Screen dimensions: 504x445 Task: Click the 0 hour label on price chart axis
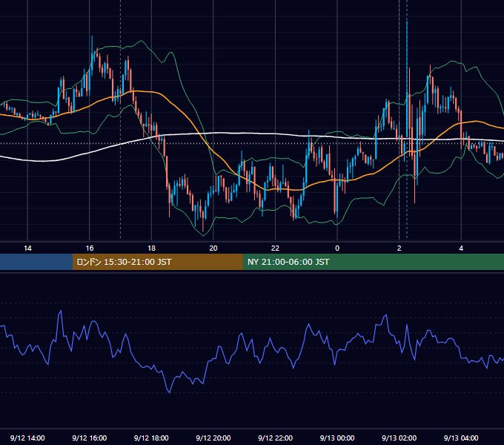coord(337,248)
